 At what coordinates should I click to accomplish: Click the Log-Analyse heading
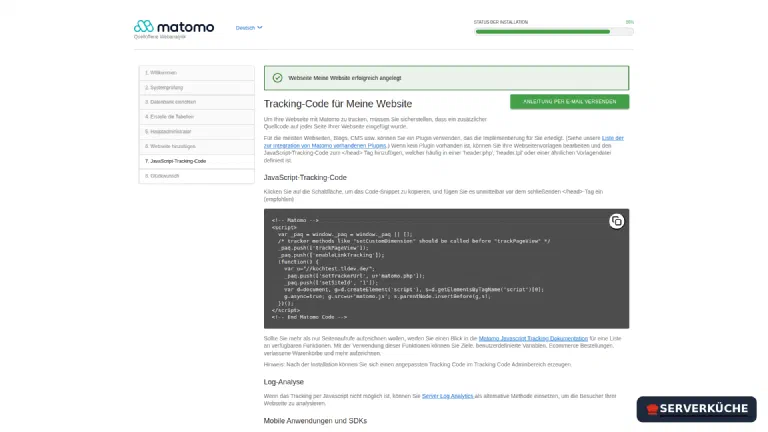284,382
